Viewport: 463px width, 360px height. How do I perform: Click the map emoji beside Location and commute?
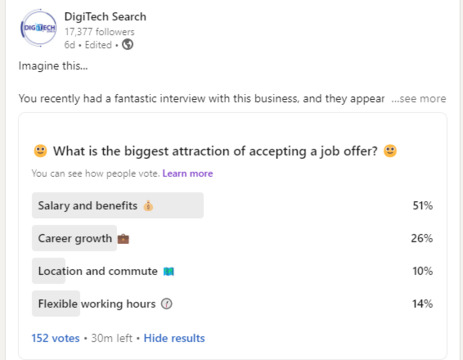tap(169, 271)
